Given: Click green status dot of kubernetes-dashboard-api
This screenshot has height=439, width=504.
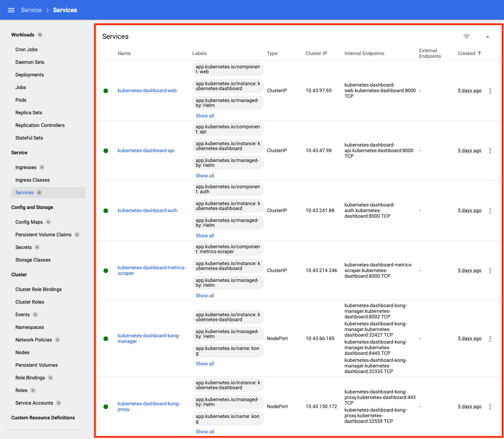Looking at the screenshot, I should (106, 151).
